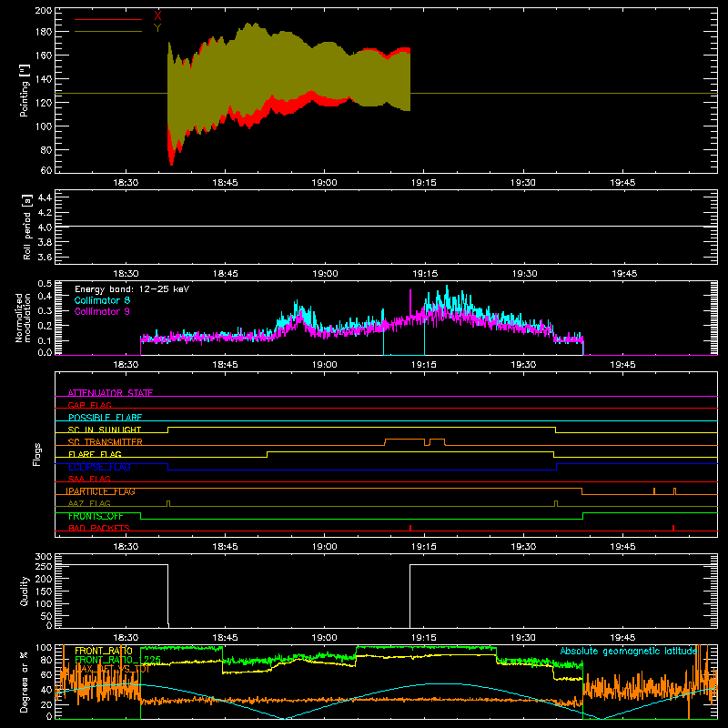Click the 19:30 time label under Quality plot
The height and width of the screenshot is (728, 728).
523,638
